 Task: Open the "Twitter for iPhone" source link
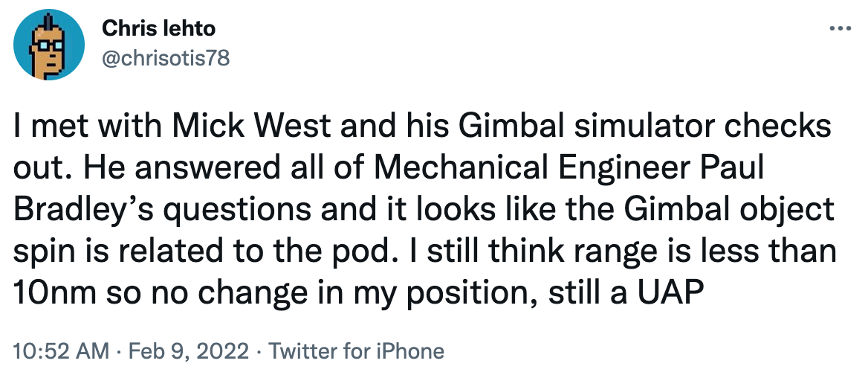coord(356,351)
